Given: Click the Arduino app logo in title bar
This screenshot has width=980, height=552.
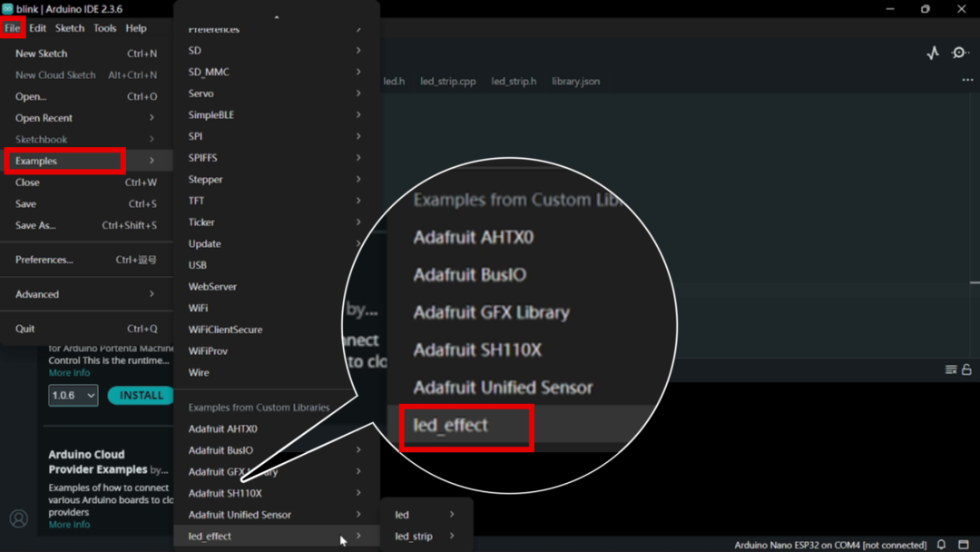Looking at the screenshot, I should [8, 9].
